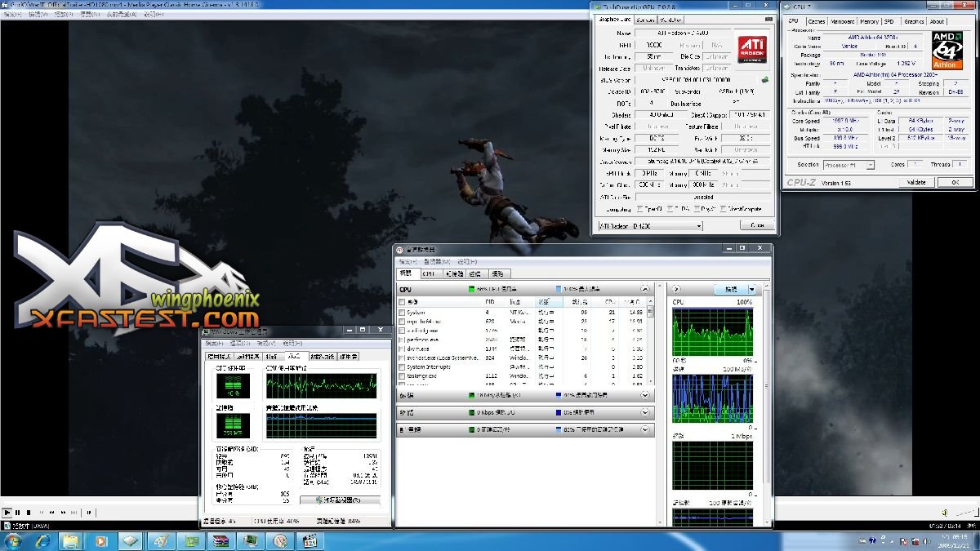
Task: Save BIOS using the GPU-Z chip icon
Action: [x=765, y=80]
